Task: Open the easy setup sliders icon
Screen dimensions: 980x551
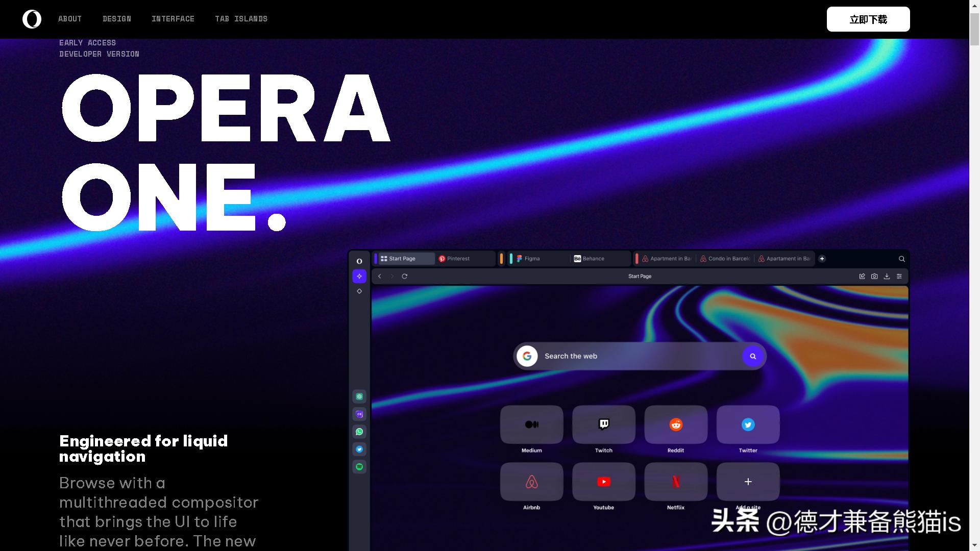Action: tap(899, 276)
